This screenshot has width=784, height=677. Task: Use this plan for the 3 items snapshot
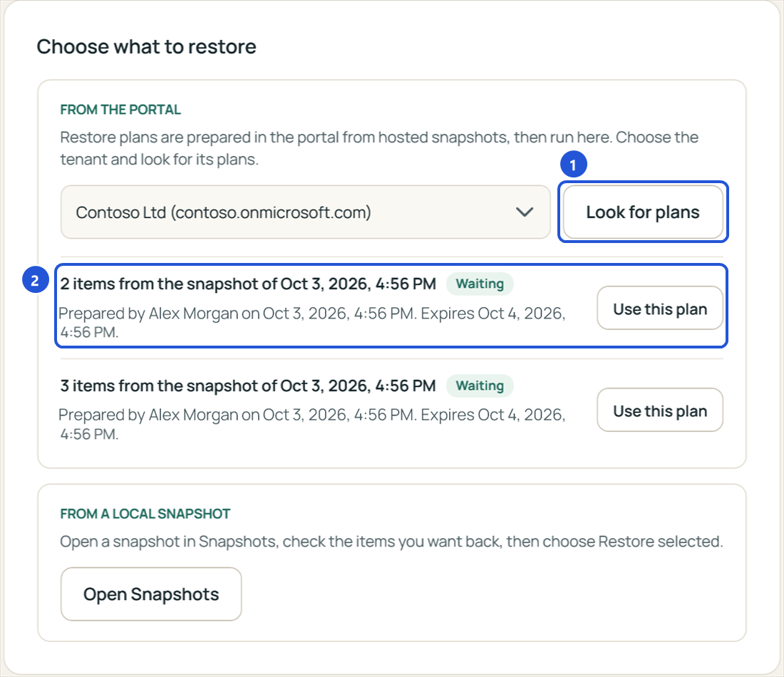point(660,410)
